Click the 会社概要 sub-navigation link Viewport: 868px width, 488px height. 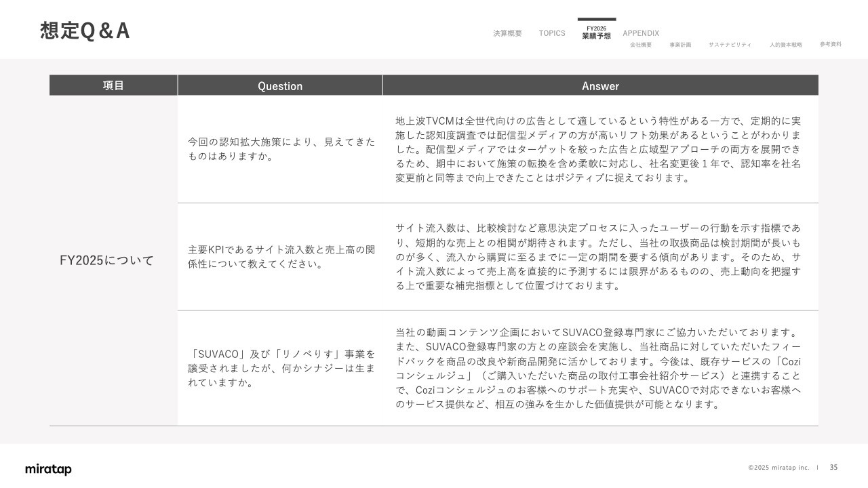pos(640,45)
